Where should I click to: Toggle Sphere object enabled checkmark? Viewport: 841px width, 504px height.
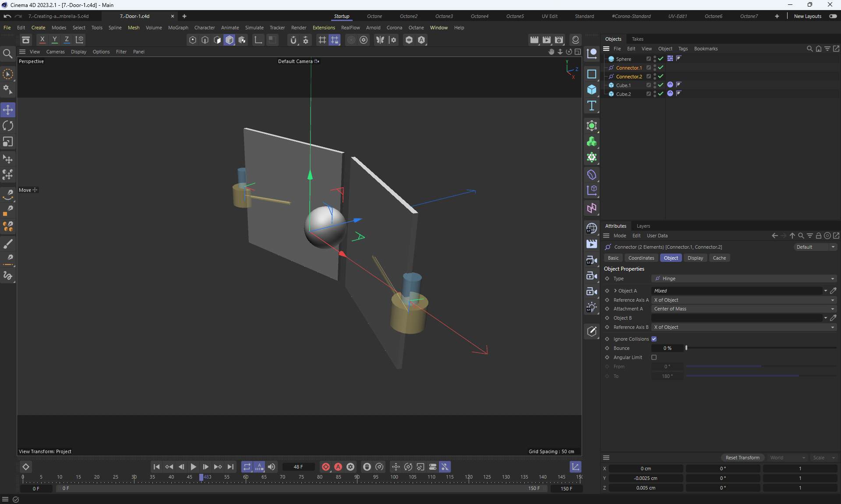pyautogui.click(x=661, y=59)
